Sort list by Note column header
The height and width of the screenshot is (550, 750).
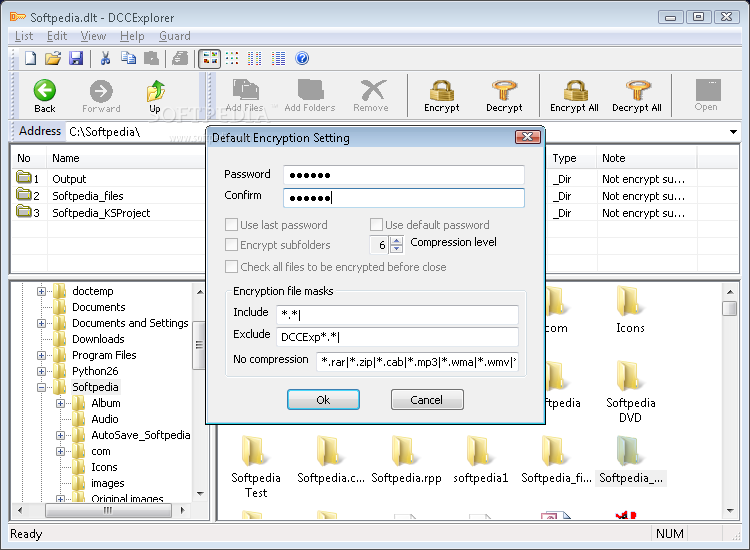point(647,158)
